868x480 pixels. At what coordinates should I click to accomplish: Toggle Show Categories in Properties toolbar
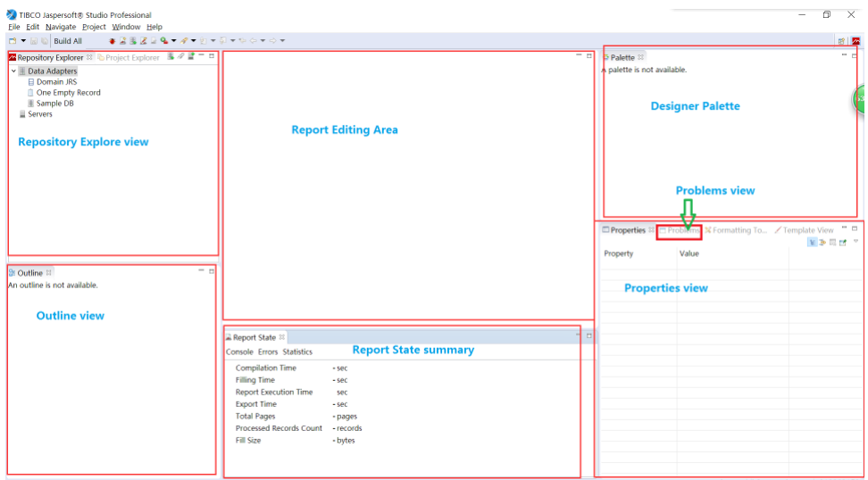pyautogui.click(x=813, y=242)
